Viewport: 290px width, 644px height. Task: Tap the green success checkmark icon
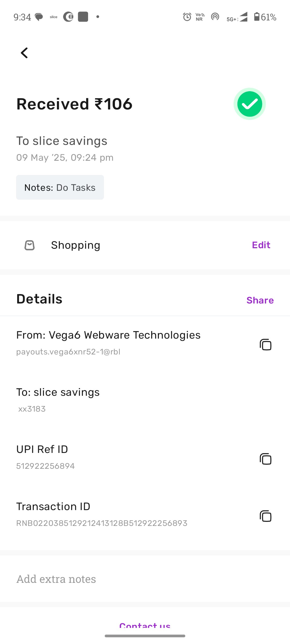250,104
